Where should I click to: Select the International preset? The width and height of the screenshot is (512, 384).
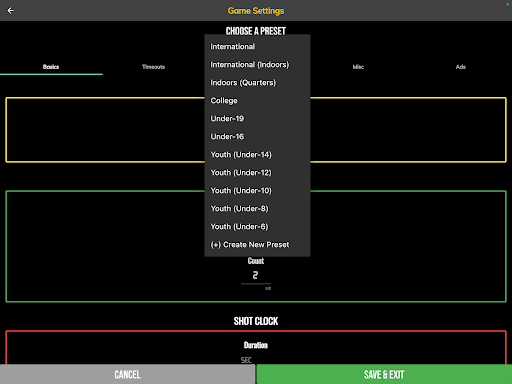[257, 47]
